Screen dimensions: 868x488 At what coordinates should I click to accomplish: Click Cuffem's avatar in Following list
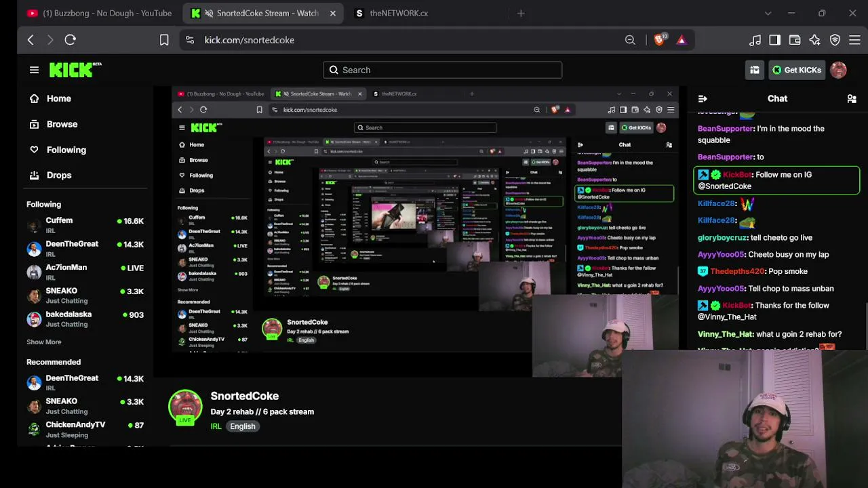coord(34,226)
